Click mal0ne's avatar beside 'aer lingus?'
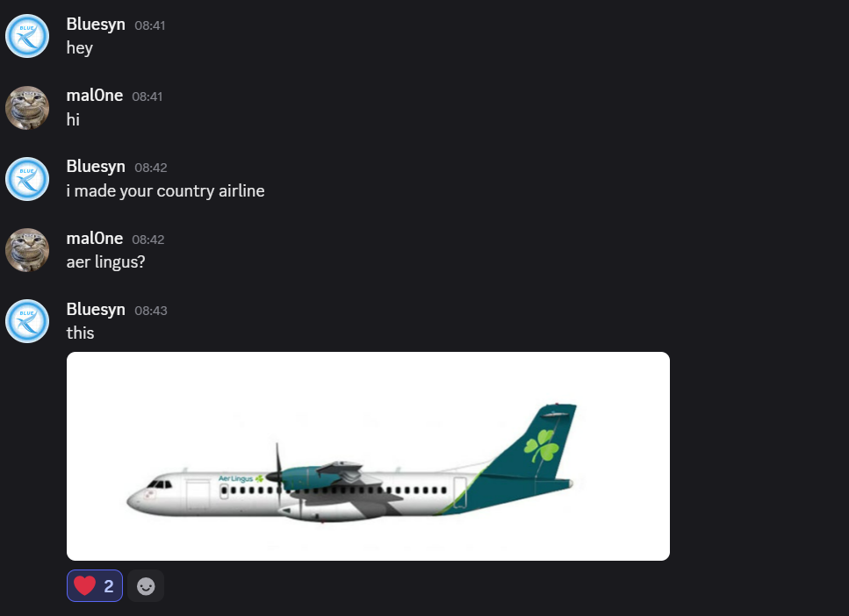Viewport: 849px width, 616px height. [27, 250]
